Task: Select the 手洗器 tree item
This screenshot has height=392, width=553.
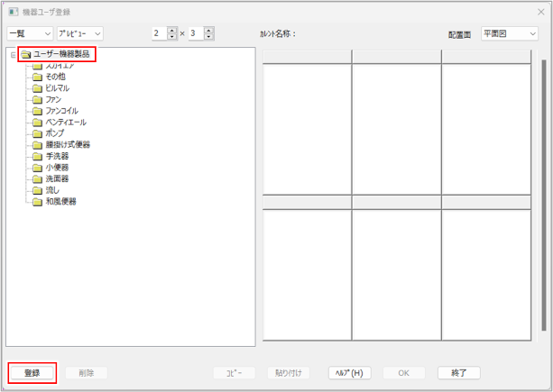Action: pos(58,156)
